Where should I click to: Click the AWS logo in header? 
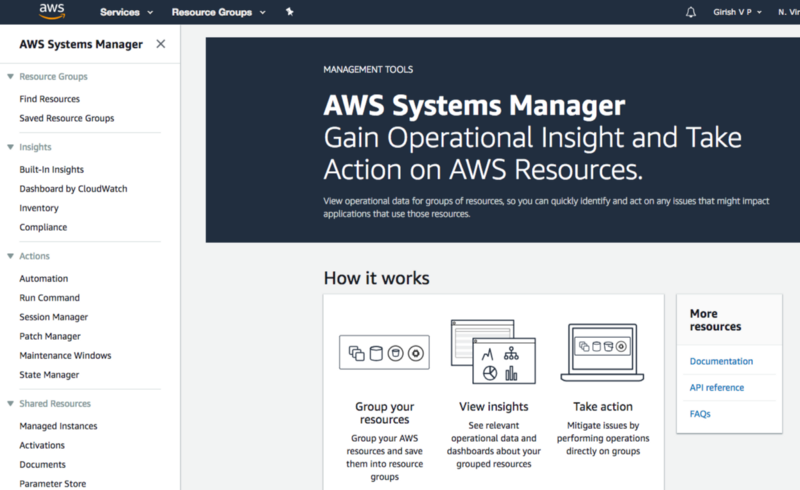pyautogui.click(x=52, y=11)
